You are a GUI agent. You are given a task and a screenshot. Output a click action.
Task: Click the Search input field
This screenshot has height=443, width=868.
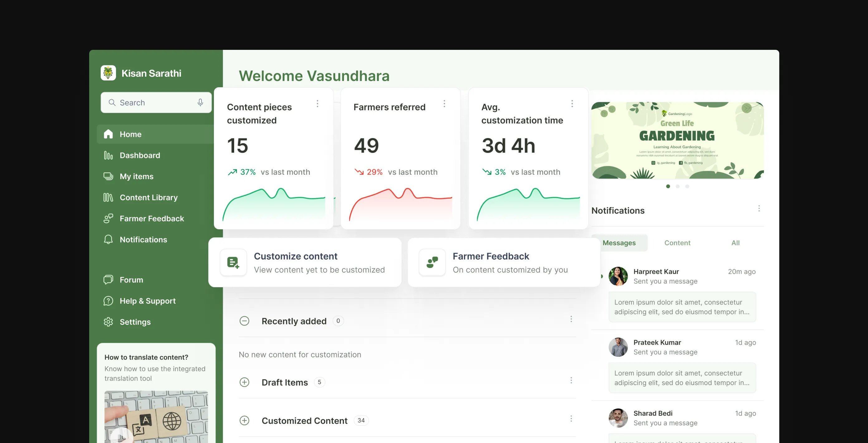(156, 102)
